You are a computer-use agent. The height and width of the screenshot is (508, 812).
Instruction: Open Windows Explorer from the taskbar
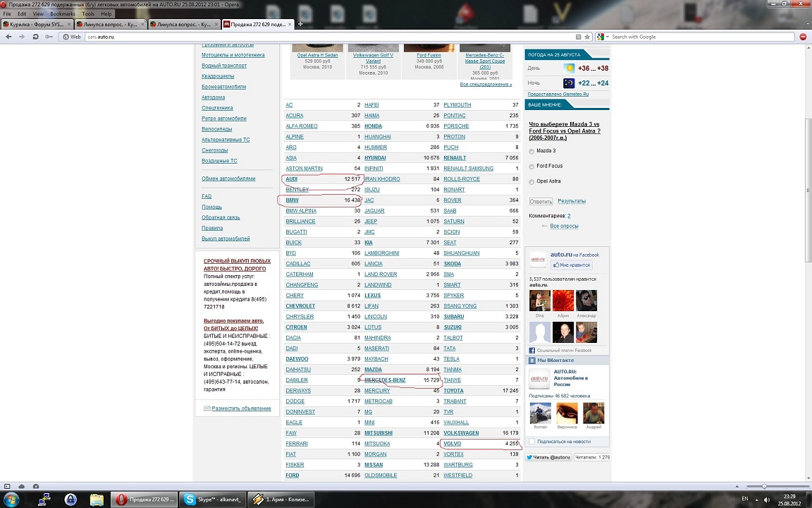(97, 500)
